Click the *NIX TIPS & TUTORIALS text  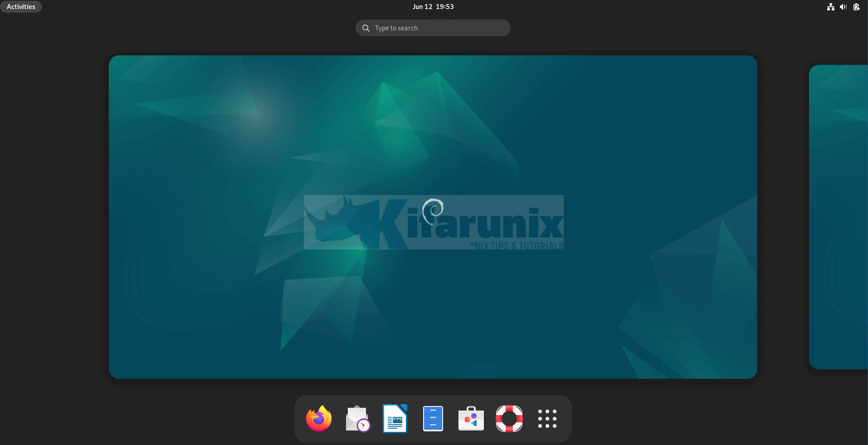pos(517,246)
